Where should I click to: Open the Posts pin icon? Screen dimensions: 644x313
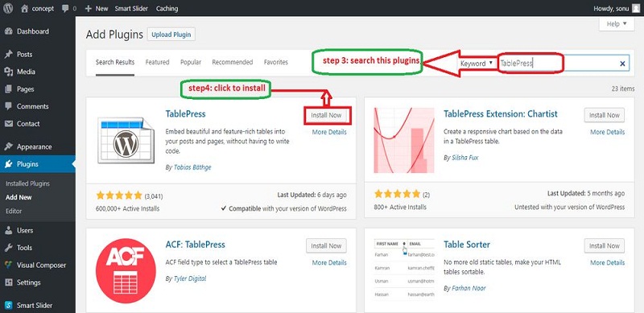click(x=9, y=54)
